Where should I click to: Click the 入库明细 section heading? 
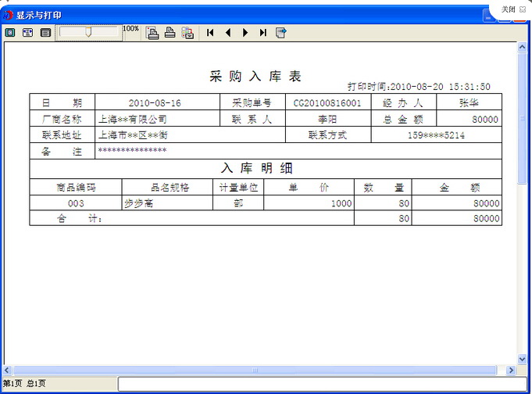click(257, 168)
